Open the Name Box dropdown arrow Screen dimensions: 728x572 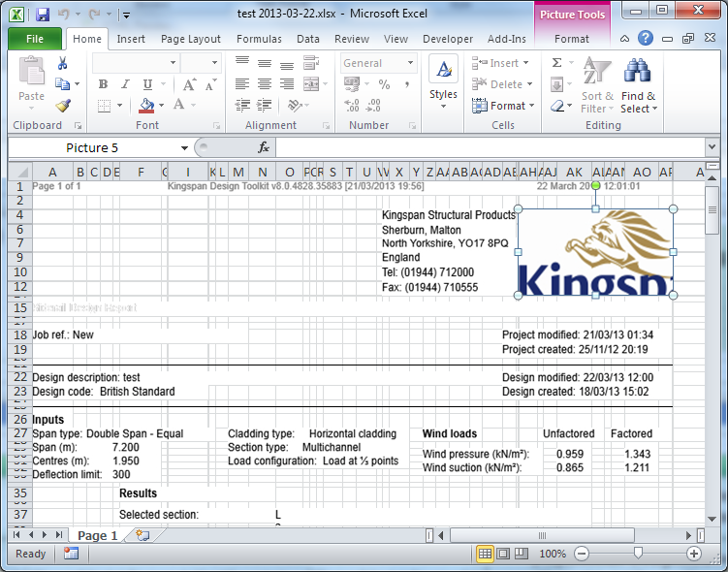(x=184, y=148)
